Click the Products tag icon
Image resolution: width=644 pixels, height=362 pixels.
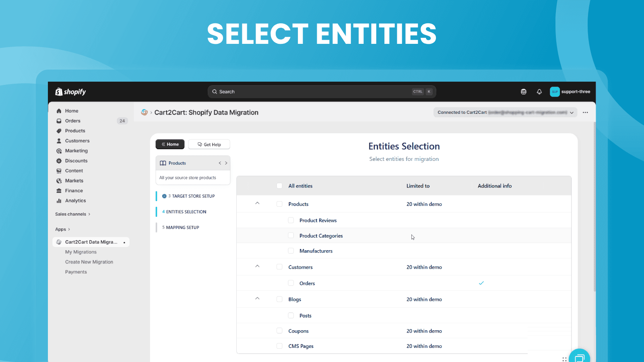point(59,131)
